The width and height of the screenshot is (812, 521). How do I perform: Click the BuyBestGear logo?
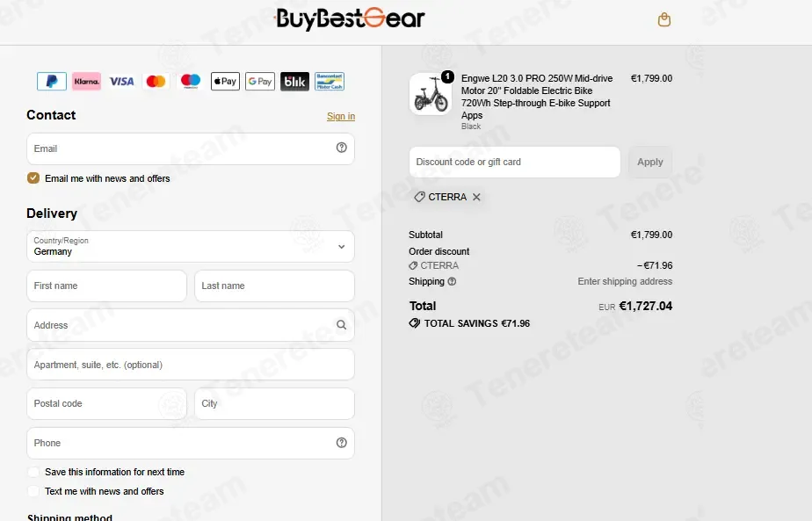(350, 19)
